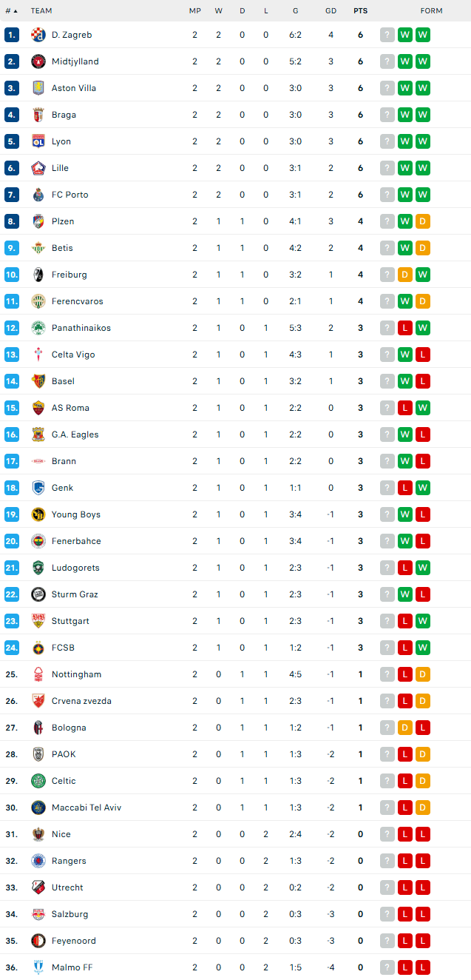Sort standings by PTS column header
The height and width of the screenshot is (980, 471).
[360, 11]
